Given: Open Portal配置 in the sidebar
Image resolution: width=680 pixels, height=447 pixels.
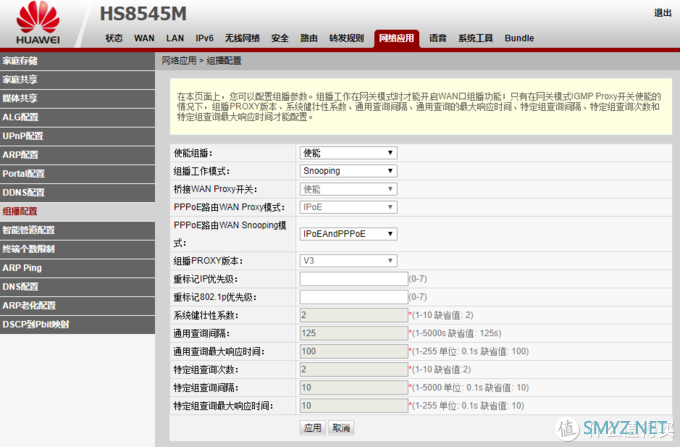Looking at the screenshot, I should pyautogui.click(x=77, y=173).
